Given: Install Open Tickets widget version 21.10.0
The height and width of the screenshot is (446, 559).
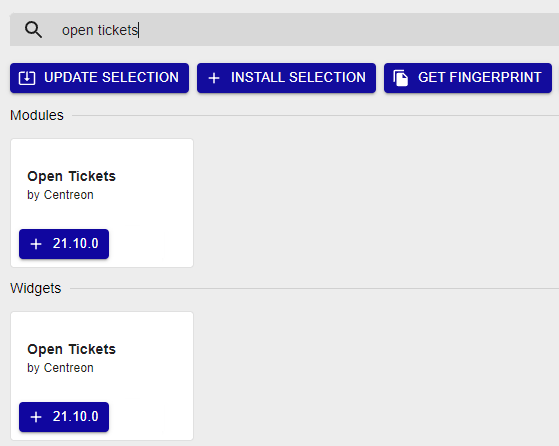Looking at the screenshot, I should tap(64, 417).
